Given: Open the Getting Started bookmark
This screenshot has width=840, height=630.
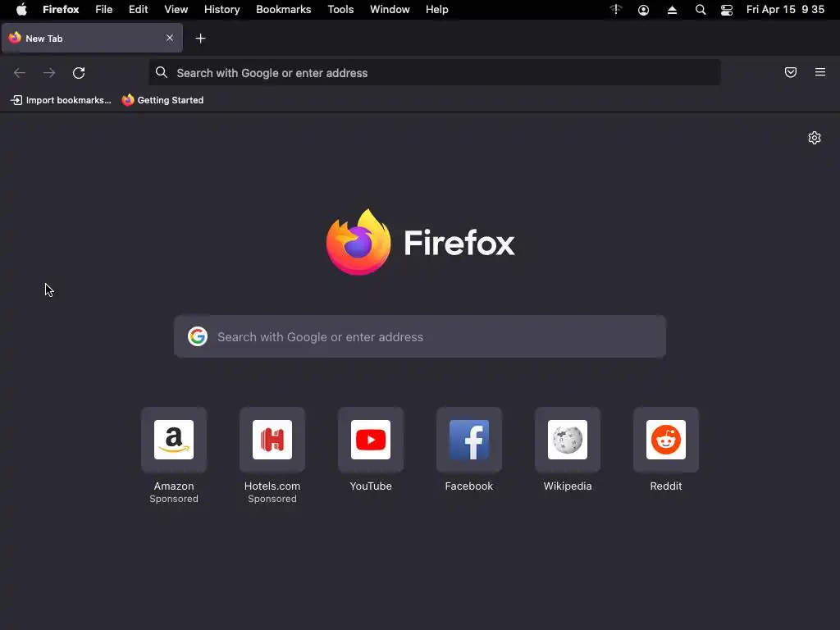Looking at the screenshot, I should click(163, 100).
